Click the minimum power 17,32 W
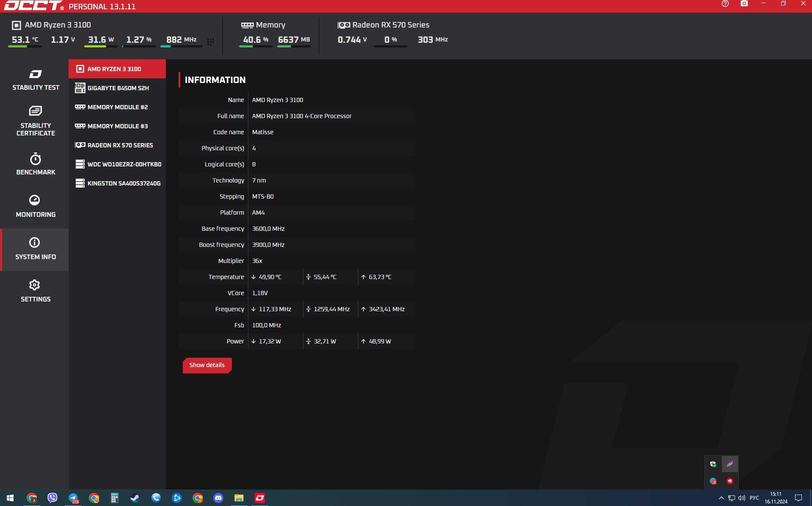 [270, 341]
